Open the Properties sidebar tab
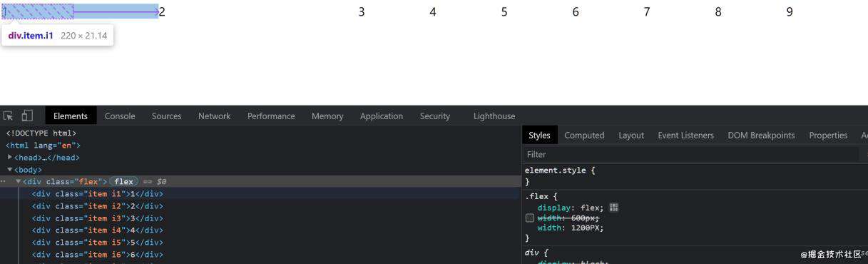 tap(828, 135)
